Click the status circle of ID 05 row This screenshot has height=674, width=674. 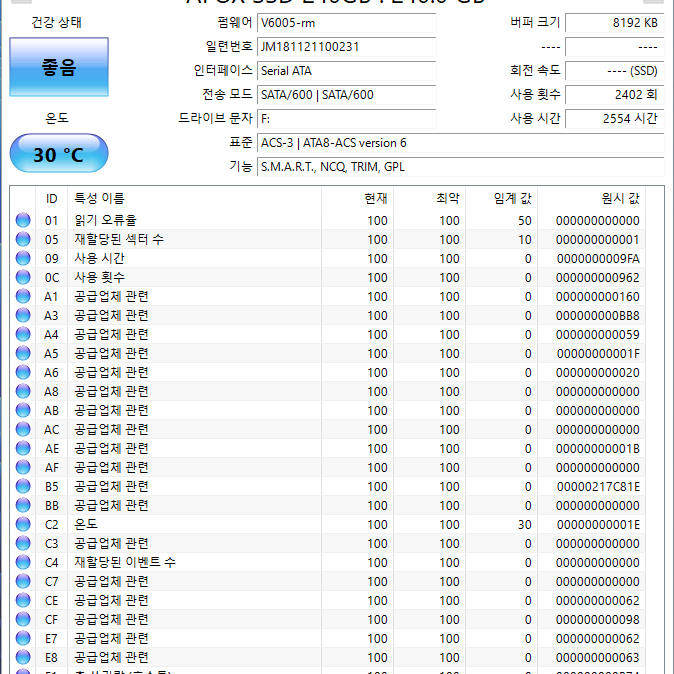tap(23, 239)
